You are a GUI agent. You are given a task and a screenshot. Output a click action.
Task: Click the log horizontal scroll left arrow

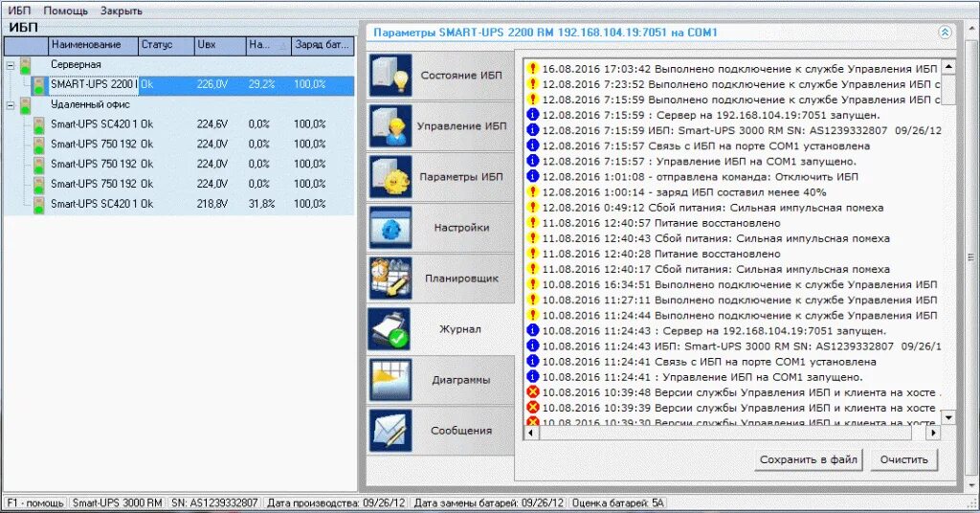[x=531, y=432]
